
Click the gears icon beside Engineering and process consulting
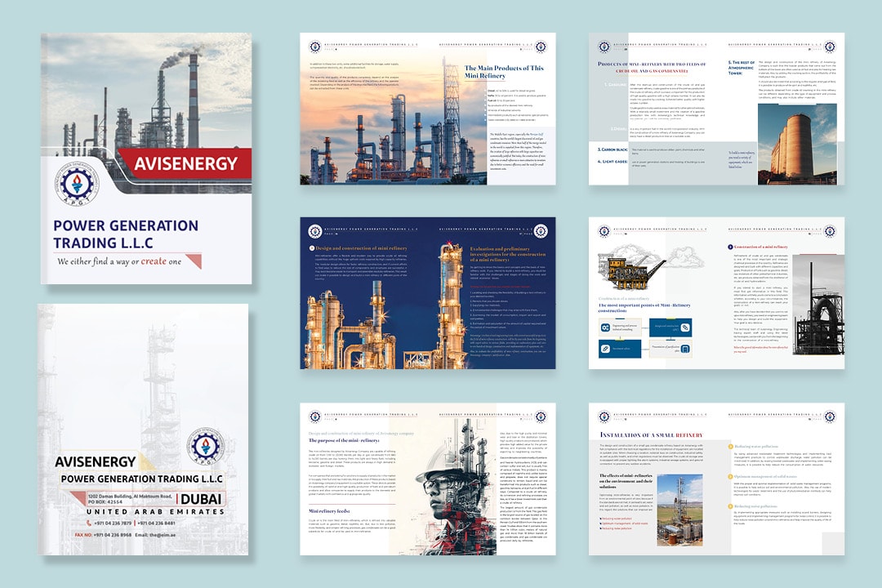click(605, 327)
